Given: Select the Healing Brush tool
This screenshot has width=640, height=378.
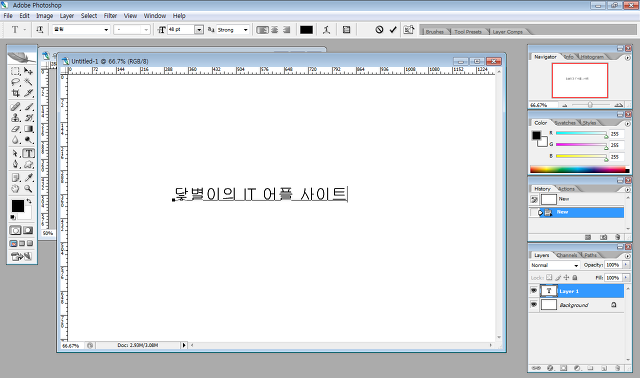Looking at the screenshot, I should [x=16, y=107].
